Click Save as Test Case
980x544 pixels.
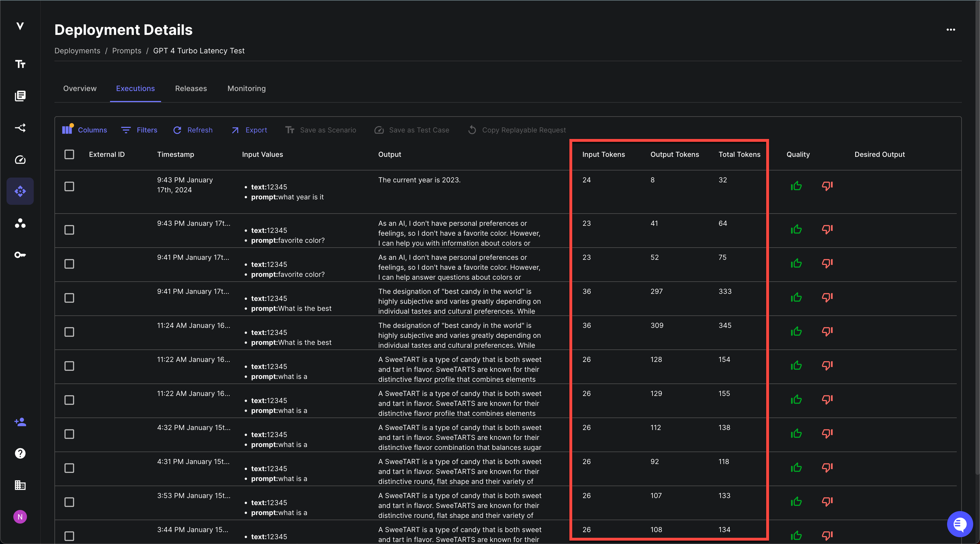(x=412, y=130)
